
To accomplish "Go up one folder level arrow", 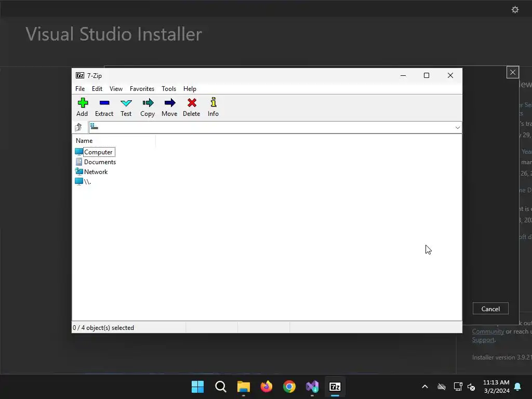I will coord(78,127).
